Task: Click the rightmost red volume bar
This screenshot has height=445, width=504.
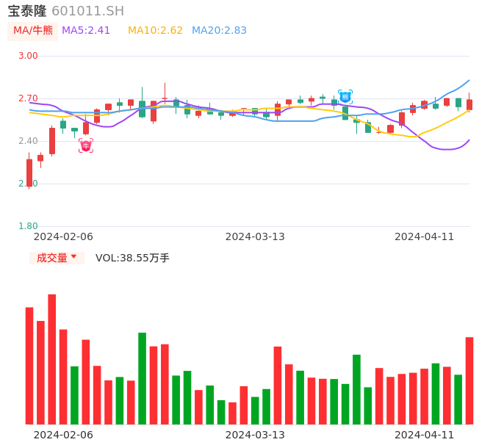Action: tap(469, 380)
